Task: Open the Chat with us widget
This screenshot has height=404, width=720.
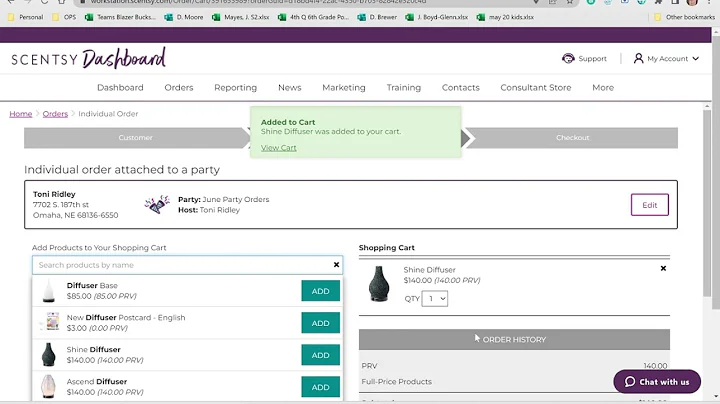Action: 657,382
